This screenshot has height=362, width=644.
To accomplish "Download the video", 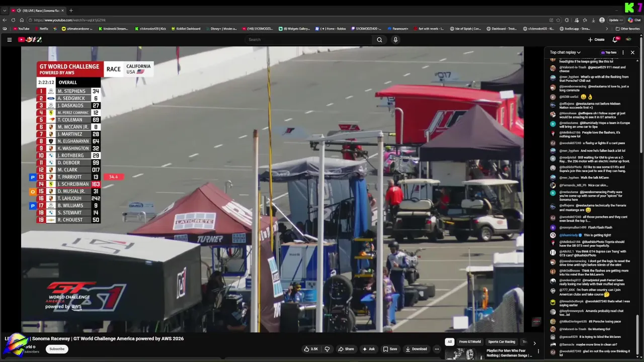I will (x=416, y=349).
